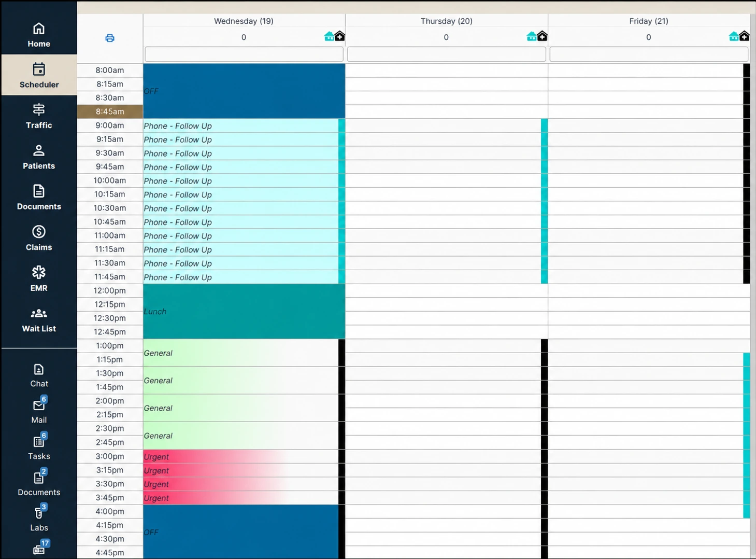Select the 11:45am Phone - Follow Up slot
Screen dimensions: 756x559
click(x=241, y=277)
